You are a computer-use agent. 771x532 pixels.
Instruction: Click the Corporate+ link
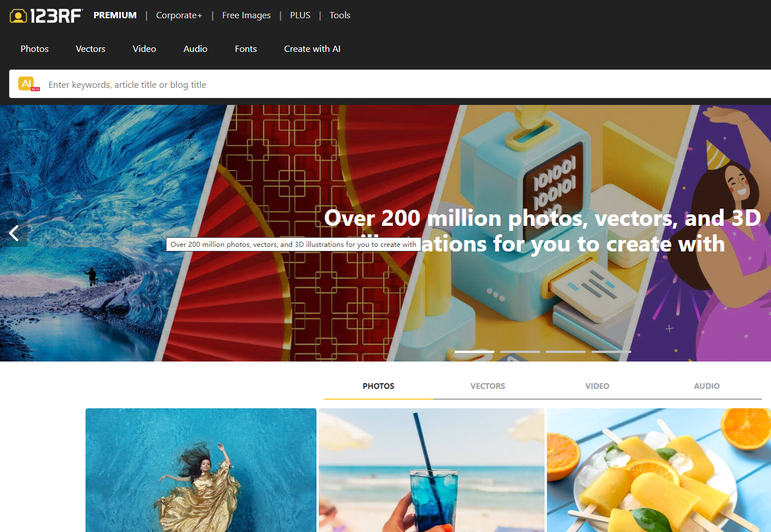pyautogui.click(x=179, y=15)
